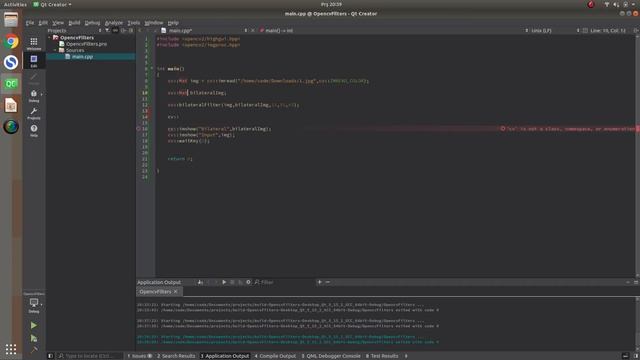The image size is (640, 360).
Task: Open Show Applications grid in dock
Action: [11, 349]
